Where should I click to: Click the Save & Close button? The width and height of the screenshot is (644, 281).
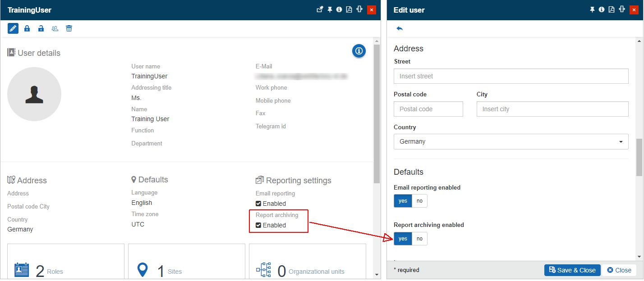point(572,270)
